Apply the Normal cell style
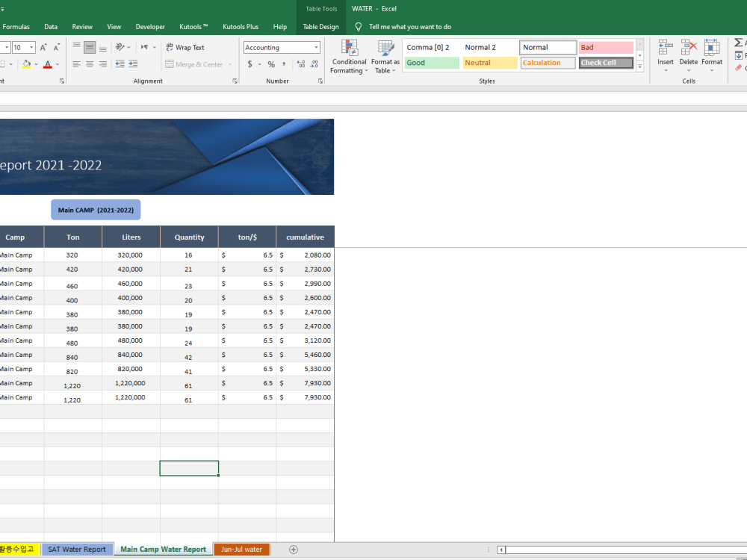 (548, 47)
